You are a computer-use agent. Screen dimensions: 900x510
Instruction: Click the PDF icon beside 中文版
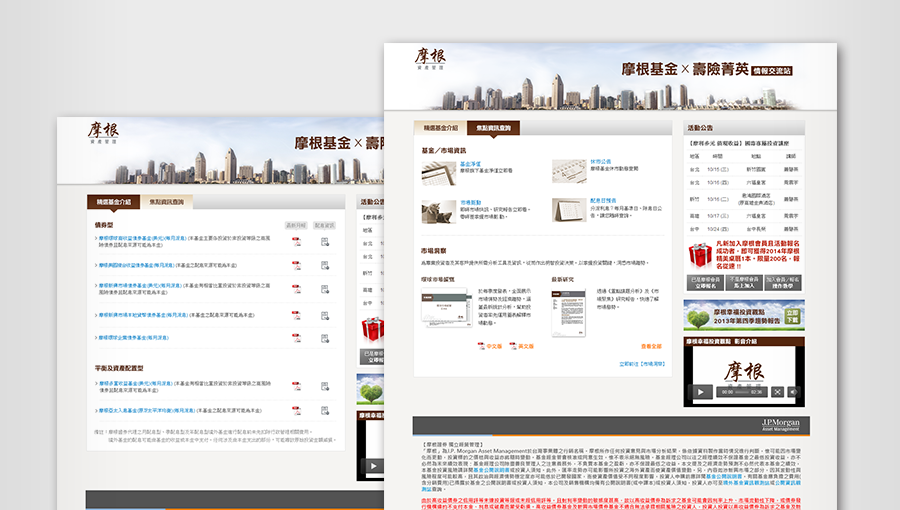point(481,346)
